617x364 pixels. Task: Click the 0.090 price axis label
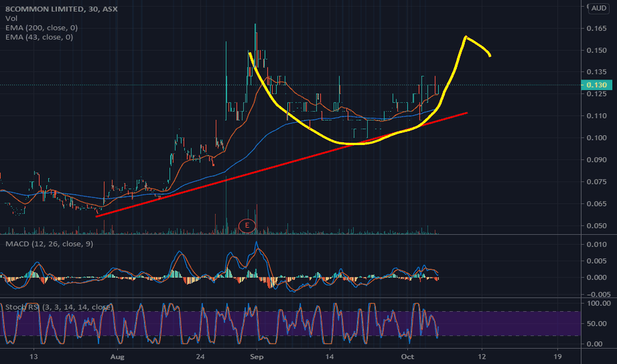tap(596, 159)
